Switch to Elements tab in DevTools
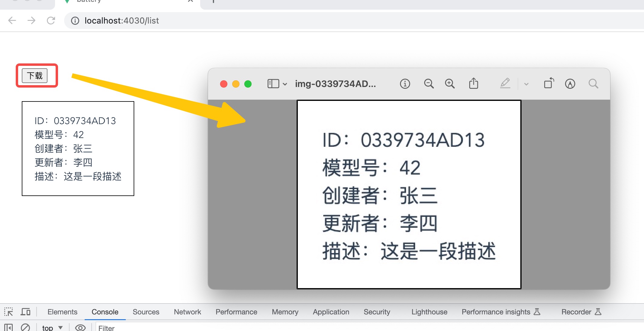The height and width of the screenshot is (331, 644). [62, 312]
